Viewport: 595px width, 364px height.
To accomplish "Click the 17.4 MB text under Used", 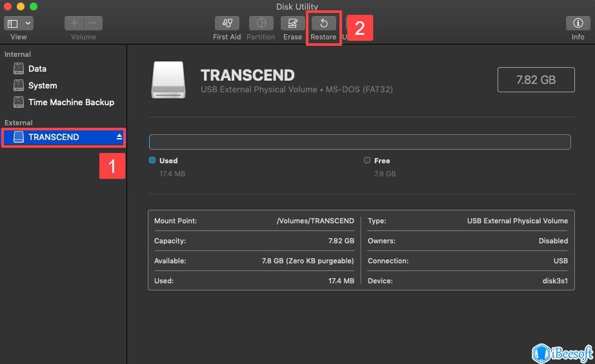I will [172, 174].
